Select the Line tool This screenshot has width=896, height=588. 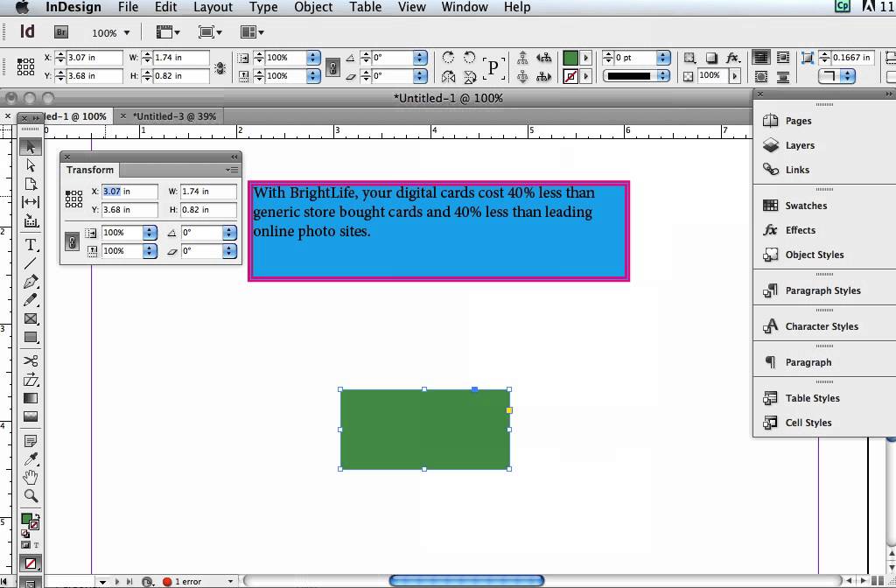click(31, 263)
